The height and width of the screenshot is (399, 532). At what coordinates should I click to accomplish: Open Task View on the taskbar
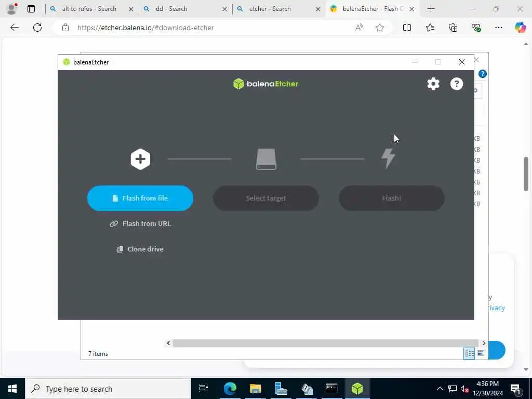click(204, 389)
